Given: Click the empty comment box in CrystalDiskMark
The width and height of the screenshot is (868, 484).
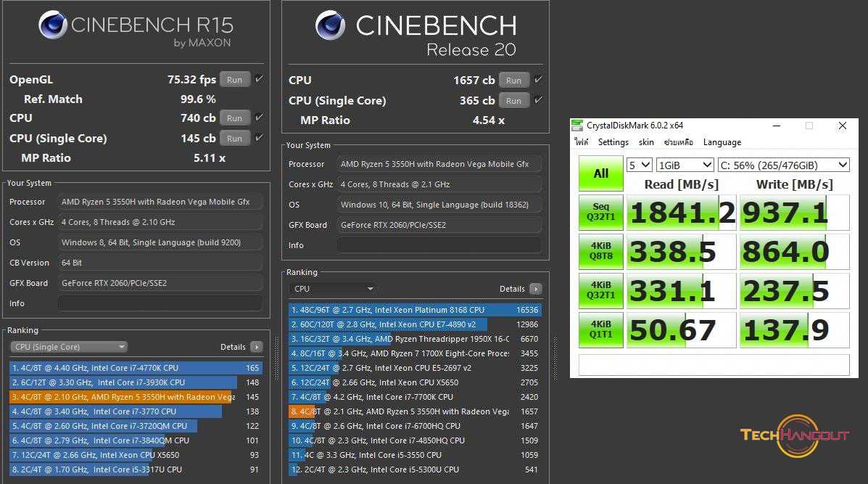Looking at the screenshot, I should (714, 365).
